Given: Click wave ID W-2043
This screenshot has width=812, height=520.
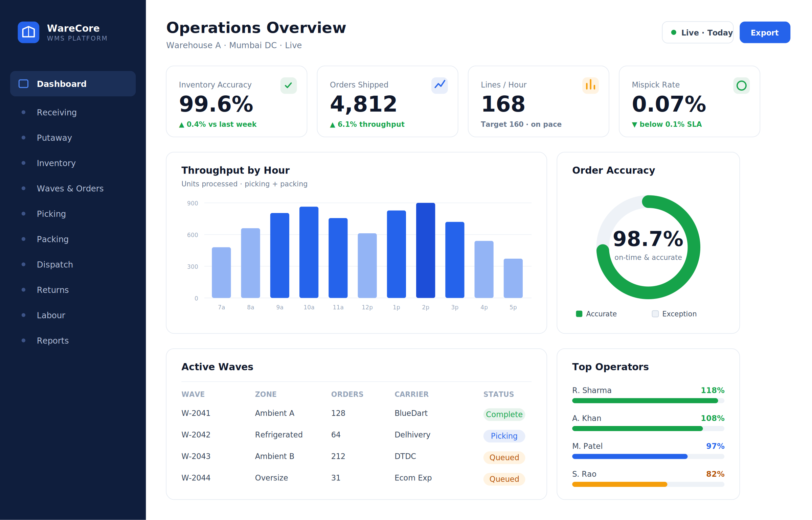Looking at the screenshot, I should tap(196, 456).
